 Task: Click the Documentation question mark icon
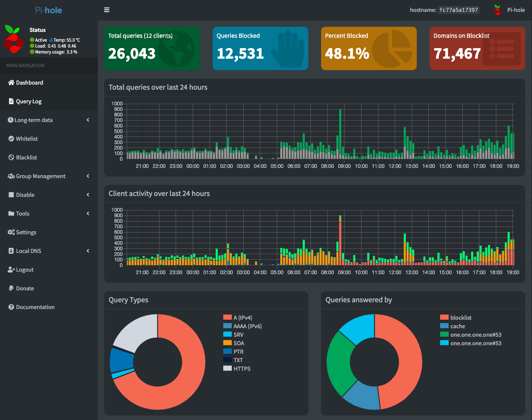pyautogui.click(x=11, y=307)
